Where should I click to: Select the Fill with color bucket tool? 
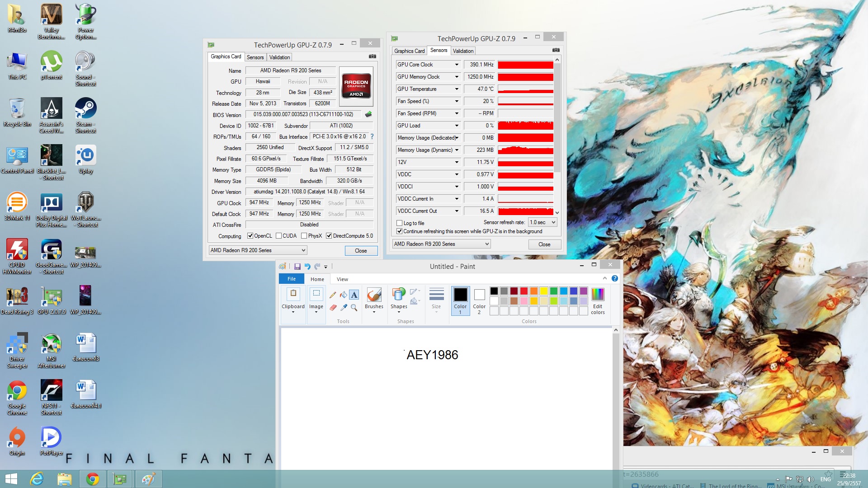(x=344, y=295)
